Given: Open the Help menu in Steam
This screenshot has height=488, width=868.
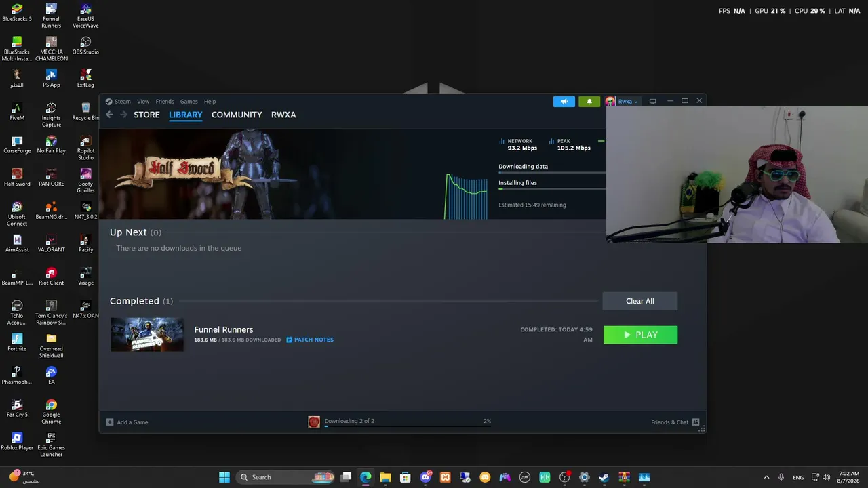Looking at the screenshot, I should (210, 102).
